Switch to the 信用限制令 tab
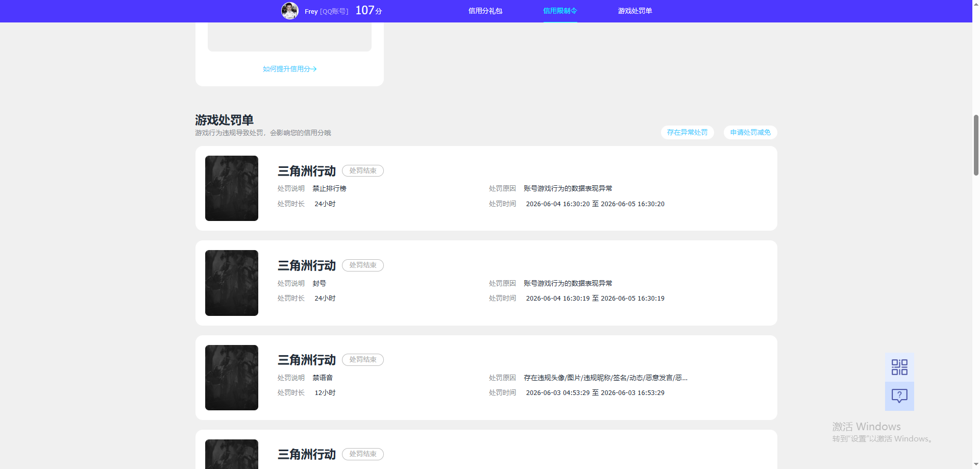 tap(560, 11)
